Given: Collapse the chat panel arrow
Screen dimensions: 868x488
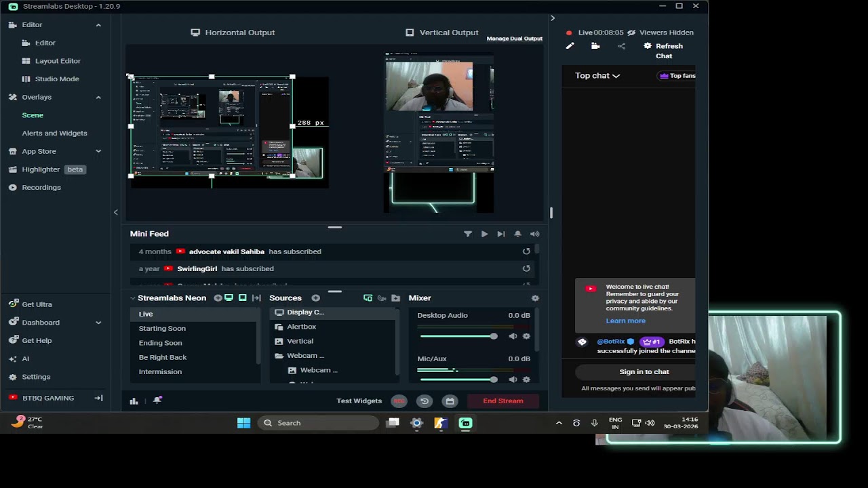Looking at the screenshot, I should (552, 18).
